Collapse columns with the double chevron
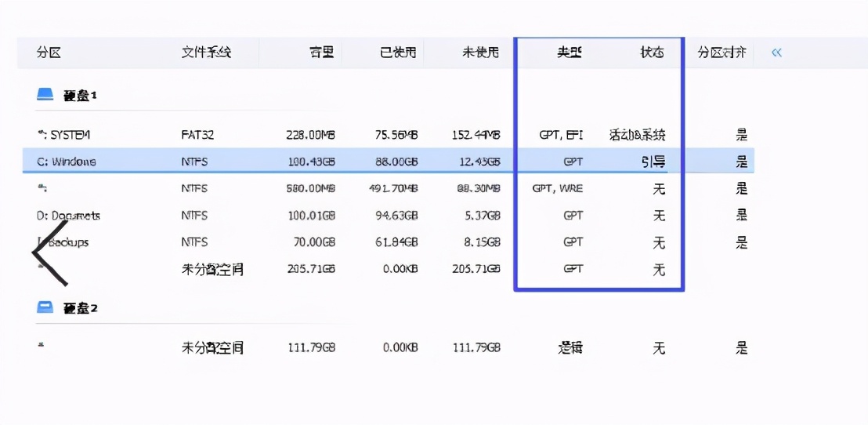This screenshot has height=425, width=868. [776, 53]
